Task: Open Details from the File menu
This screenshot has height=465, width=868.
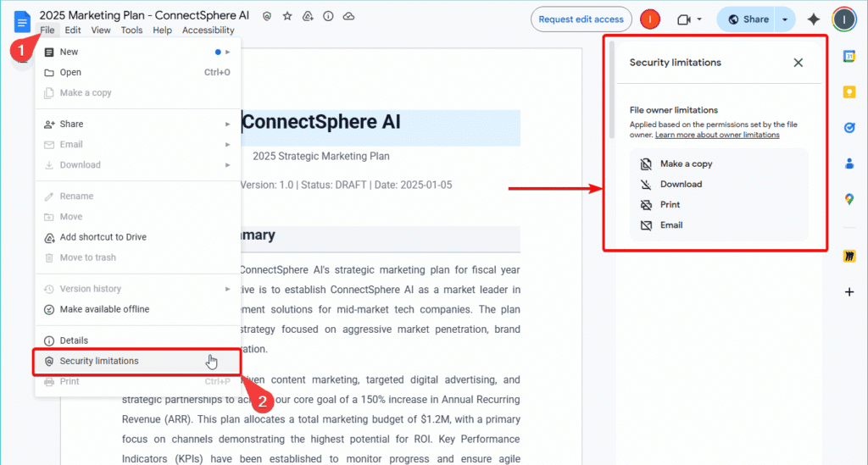Action: tap(137, 340)
